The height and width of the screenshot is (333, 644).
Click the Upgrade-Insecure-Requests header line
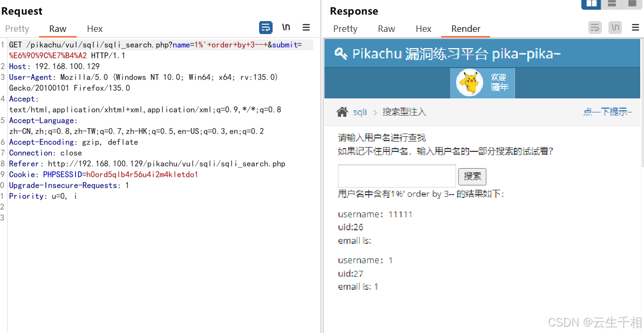[x=69, y=185]
